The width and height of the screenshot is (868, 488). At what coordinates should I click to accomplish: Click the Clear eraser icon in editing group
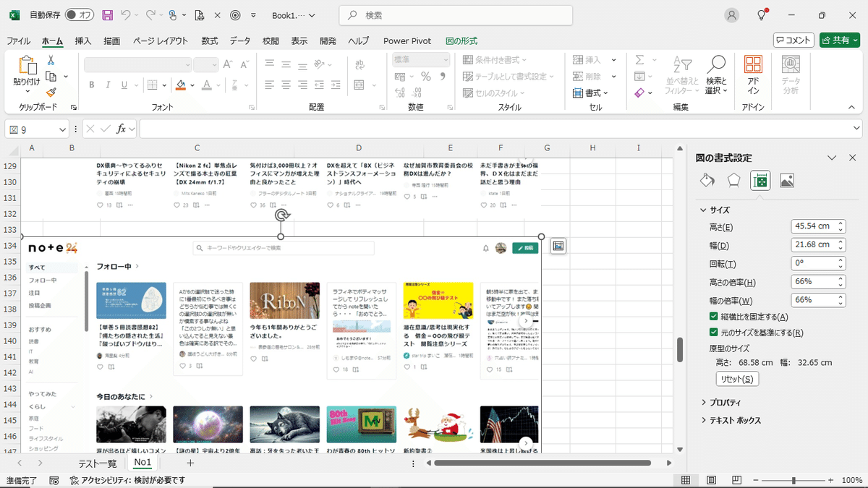coord(639,93)
